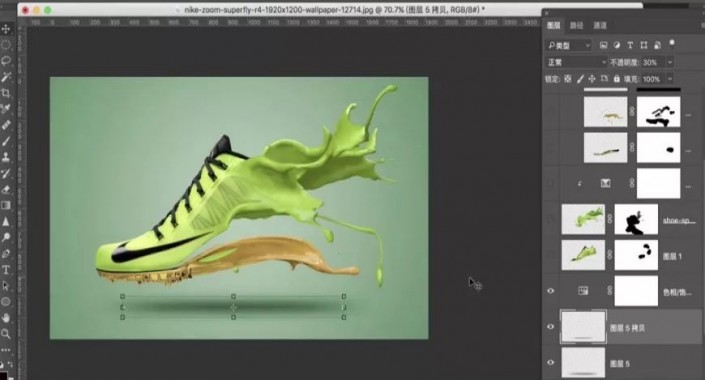This screenshot has height=380, width=705.
Task: Select the Move tool
Action: [x=6, y=29]
